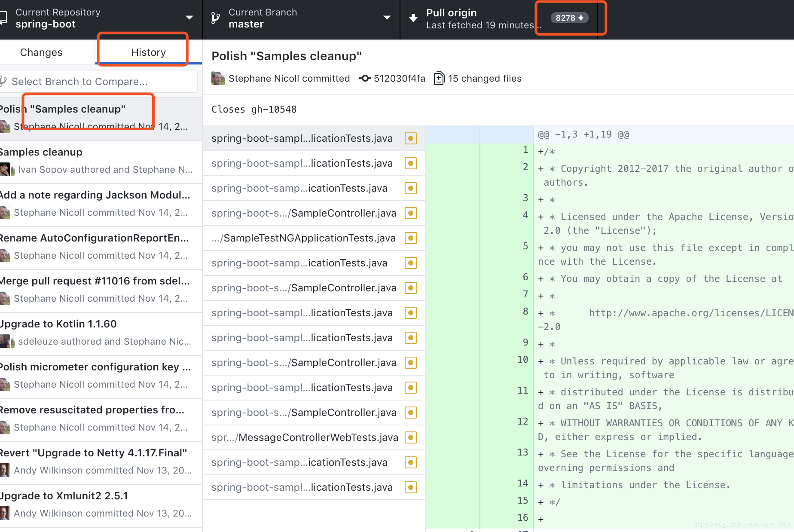Click the "Closes gh-10548" commit description
The image size is (794, 532).
click(x=254, y=110)
